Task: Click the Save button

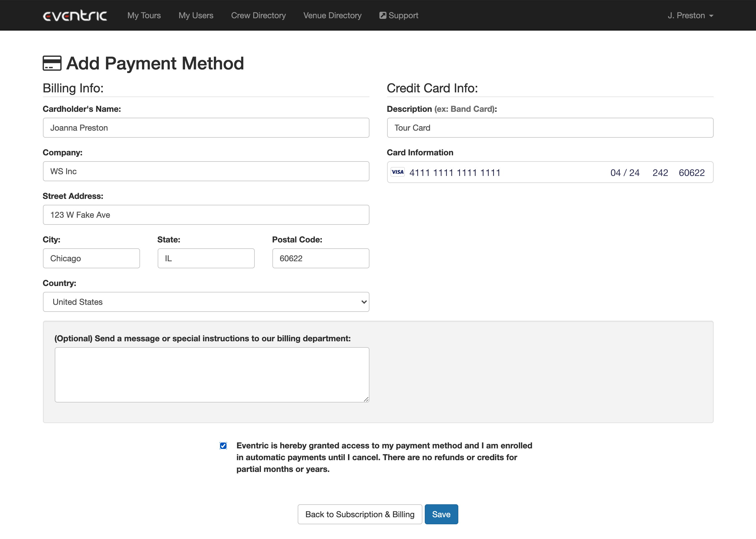Action: click(441, 514)
